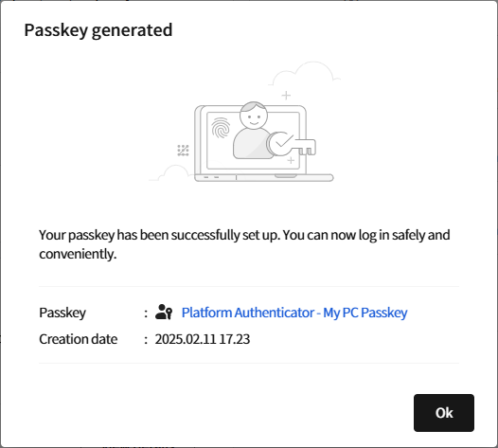Viewport: 498px width, 448px height.
Task: Click the plus sign beneath the key
Action: pyautogui.click(x=291, y=160)
